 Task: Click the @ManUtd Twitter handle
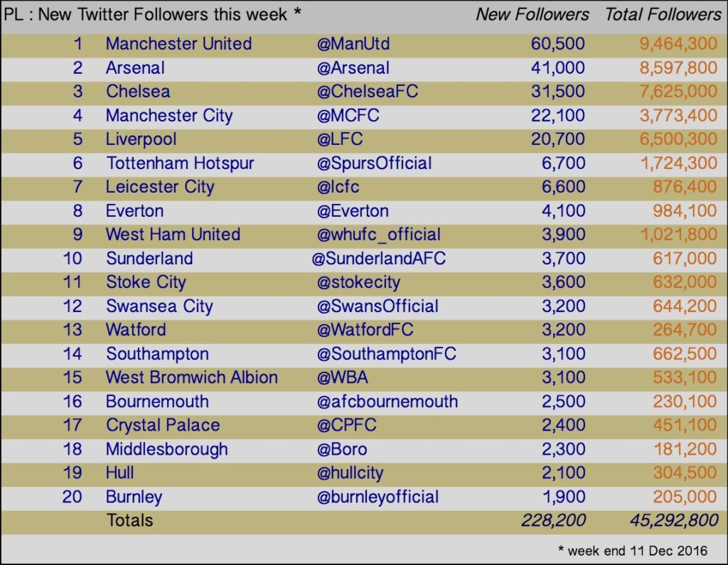tap(353, 44)
